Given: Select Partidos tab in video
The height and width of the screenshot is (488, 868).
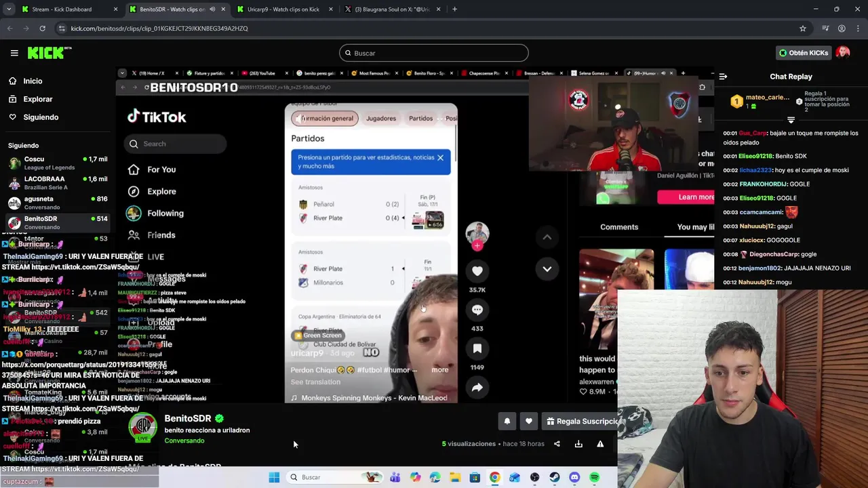Looking at the screenshot, I should (x=420, y=119).
